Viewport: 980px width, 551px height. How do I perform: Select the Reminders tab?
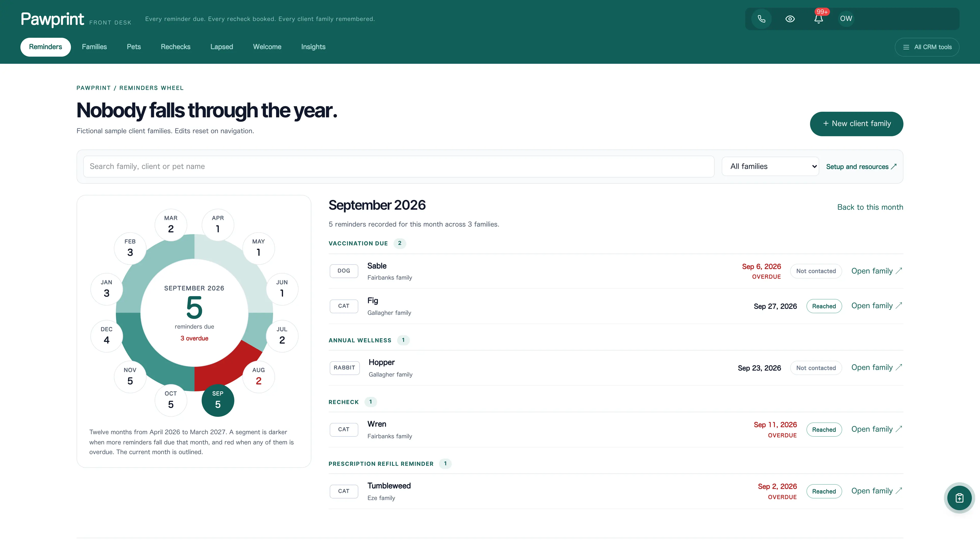46,47
